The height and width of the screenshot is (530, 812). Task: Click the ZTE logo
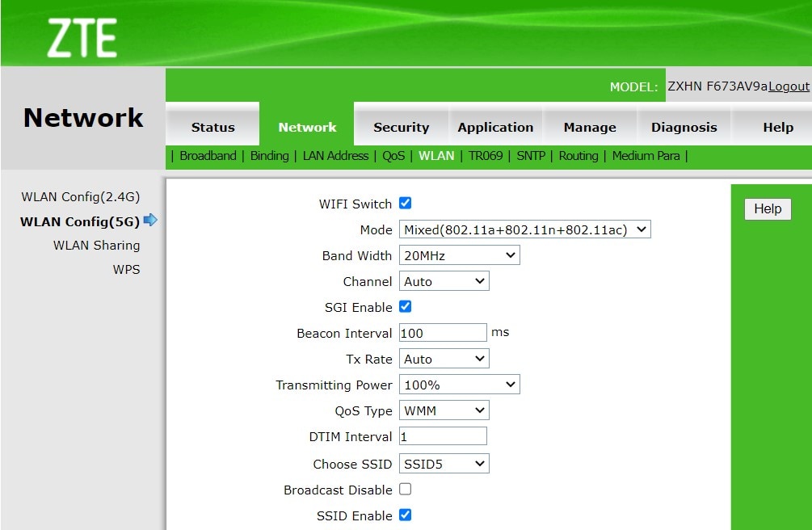point(82,38)
